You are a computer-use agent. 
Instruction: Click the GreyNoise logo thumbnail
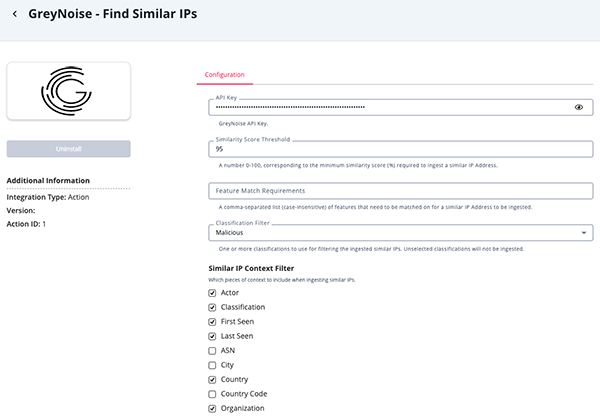[x=68, y=91]
